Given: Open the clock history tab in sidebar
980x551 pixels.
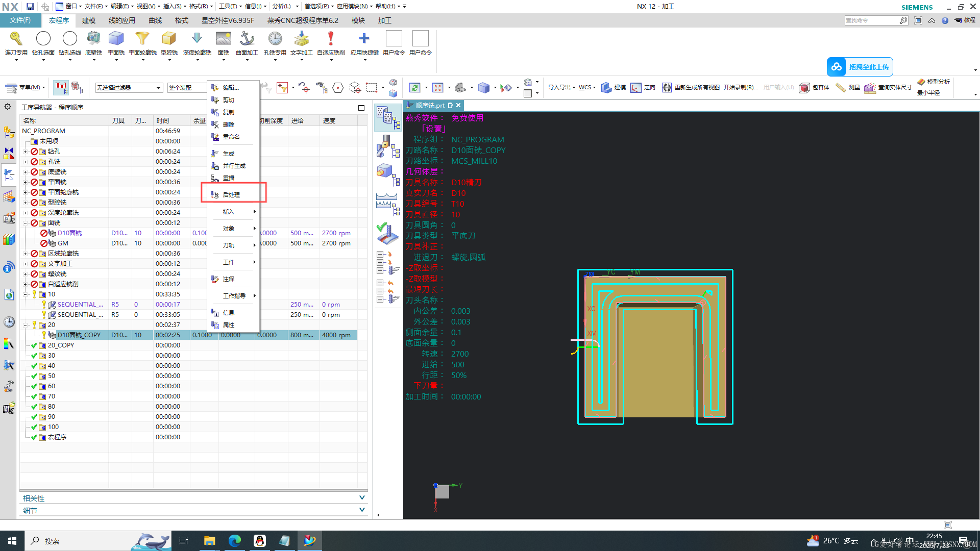Looking at the screenshot, I should (9, 322).
